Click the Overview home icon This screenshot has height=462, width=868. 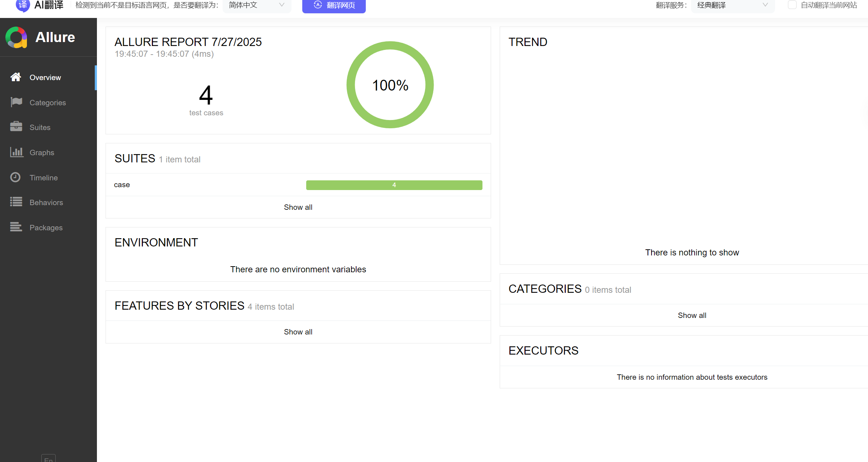point(15,77)
